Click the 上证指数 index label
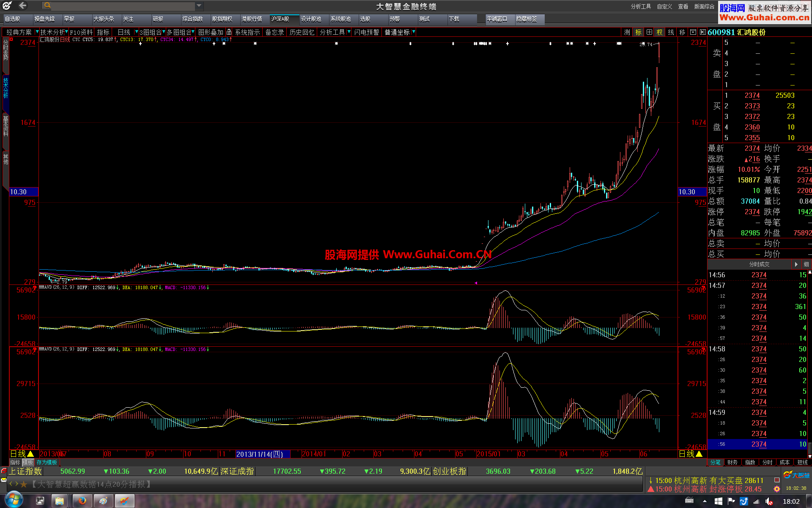 coord(26,471)
